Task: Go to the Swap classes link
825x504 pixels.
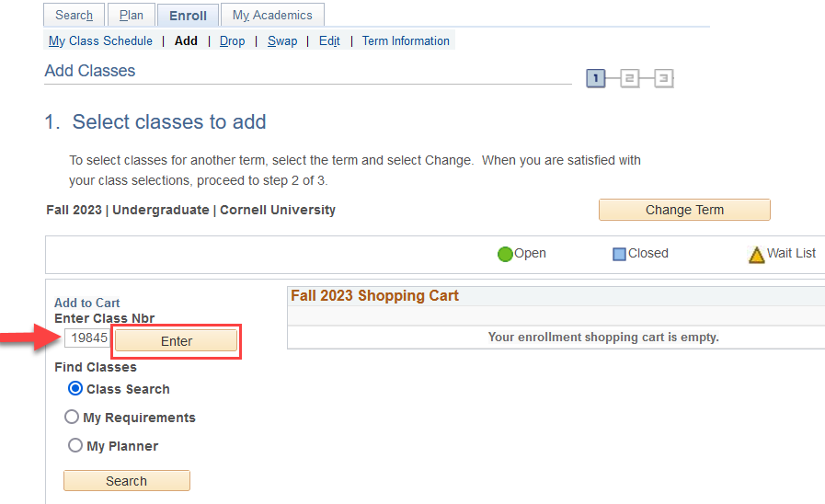Action: coord(282,40)
